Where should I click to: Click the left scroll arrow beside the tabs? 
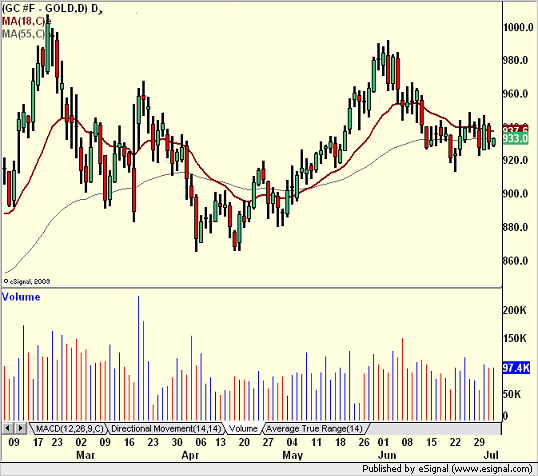(7, 428)
